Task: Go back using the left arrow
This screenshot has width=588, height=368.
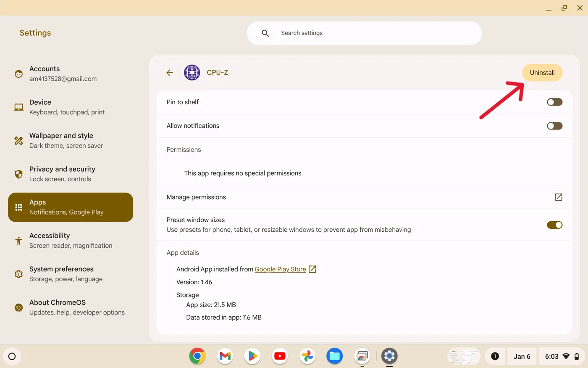Action: click(170, 73)
